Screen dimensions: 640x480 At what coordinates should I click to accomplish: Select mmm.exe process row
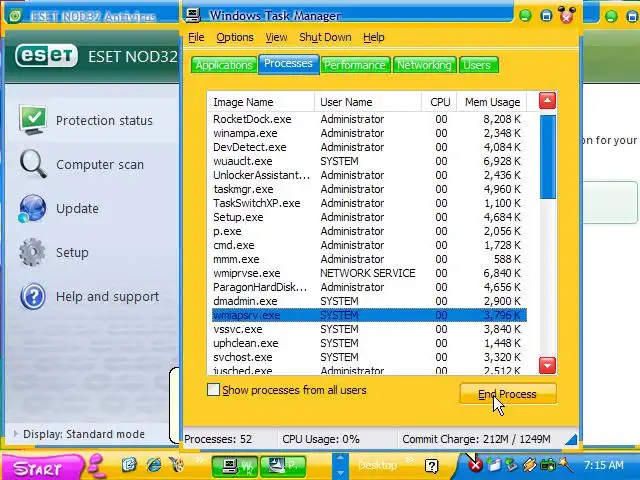point(369,259)
